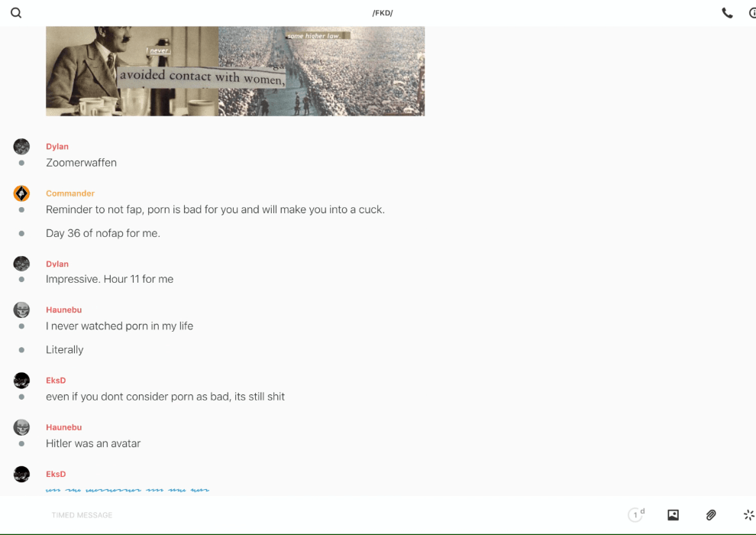Image resolution: width=756 pixels, height=535 pixels.
Task: Click the status dot beside the Zoomerwaffen message
Action: [x=21, y=163]
